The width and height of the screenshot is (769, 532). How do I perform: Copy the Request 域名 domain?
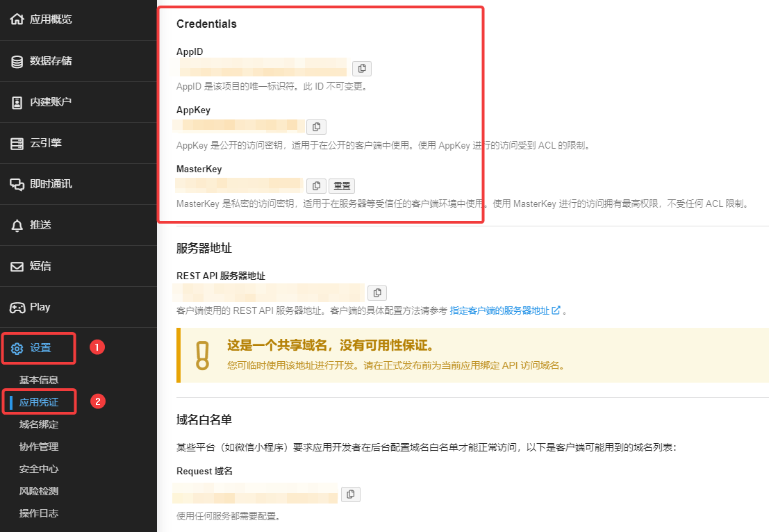click(x=350, y=494)
